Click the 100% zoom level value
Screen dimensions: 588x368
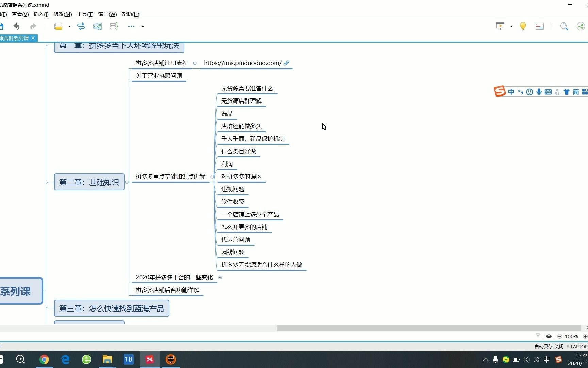point(571,336)
